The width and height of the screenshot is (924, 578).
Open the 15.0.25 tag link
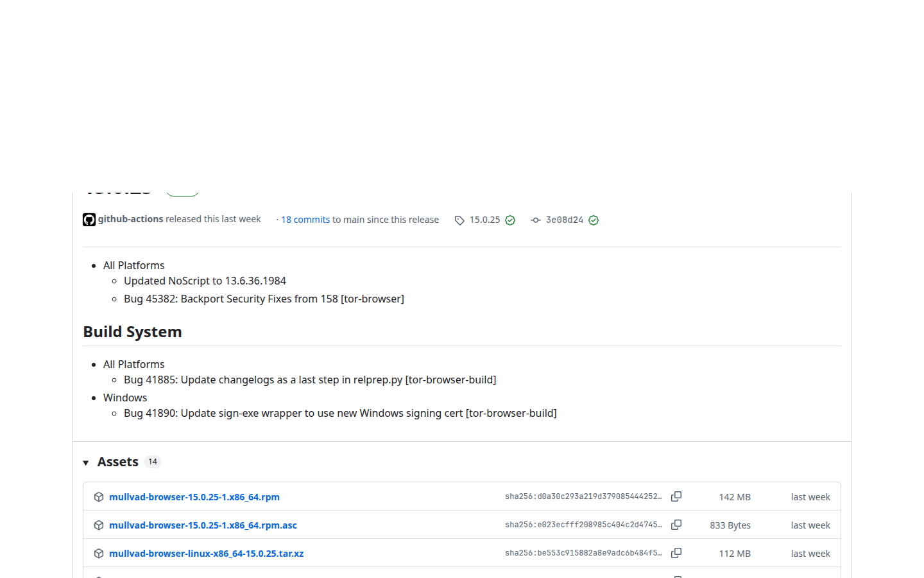point(484,220)
